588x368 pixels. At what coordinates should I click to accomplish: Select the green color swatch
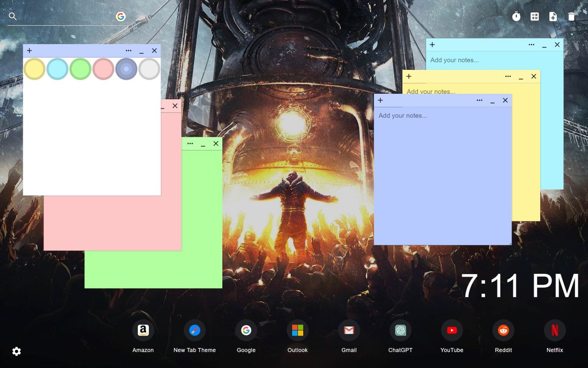click(x=80, y=69)
